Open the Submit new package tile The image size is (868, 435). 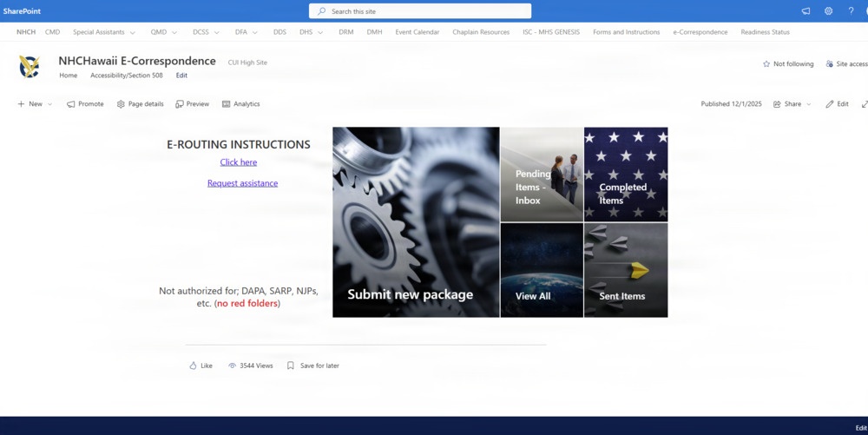tap(417, 222)
